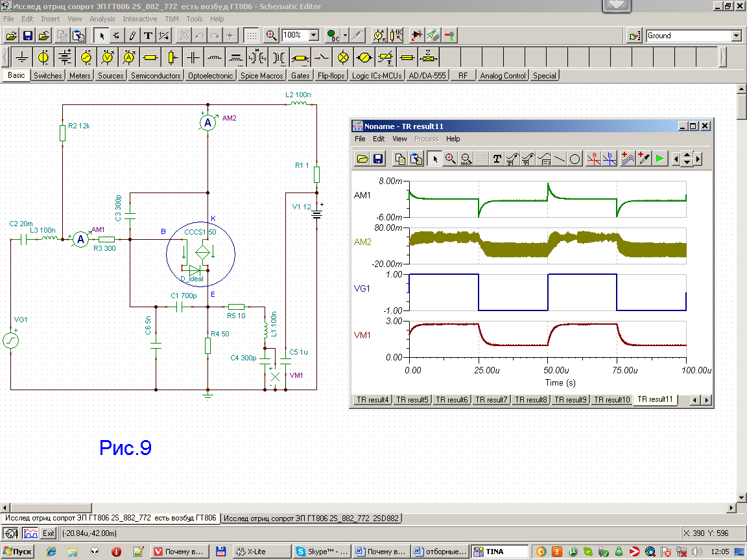Click cursor A icon in result window

pyautogui.click(x=592, y=159)
